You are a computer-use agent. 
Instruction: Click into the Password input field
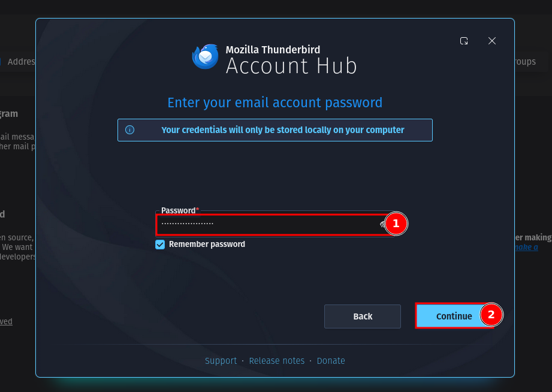pos(270,224)
